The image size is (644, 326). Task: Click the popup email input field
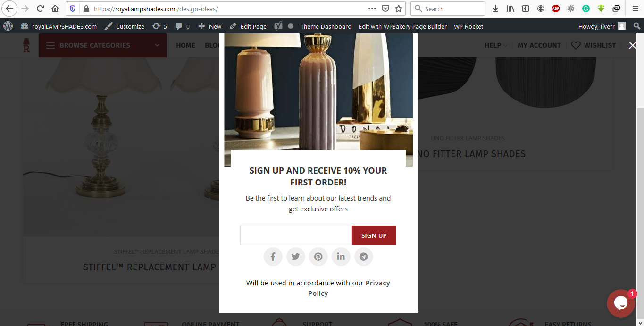coord(296,235)
